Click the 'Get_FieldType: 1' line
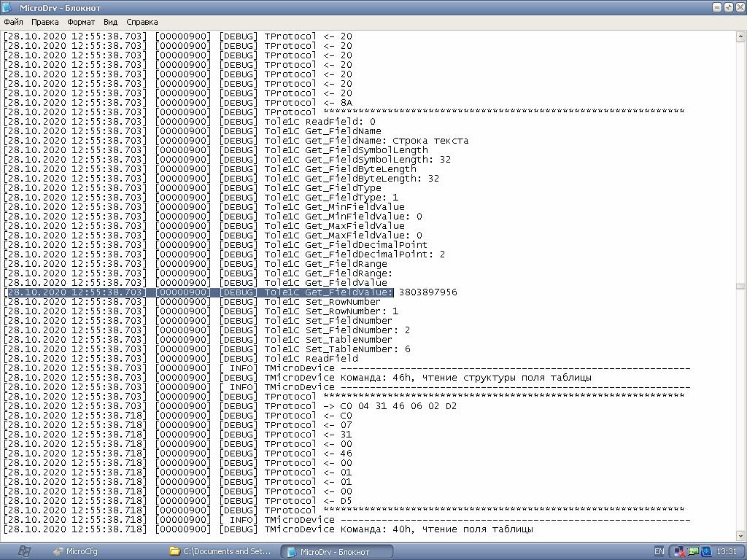 pyautogui.click(x=201, y=198)
